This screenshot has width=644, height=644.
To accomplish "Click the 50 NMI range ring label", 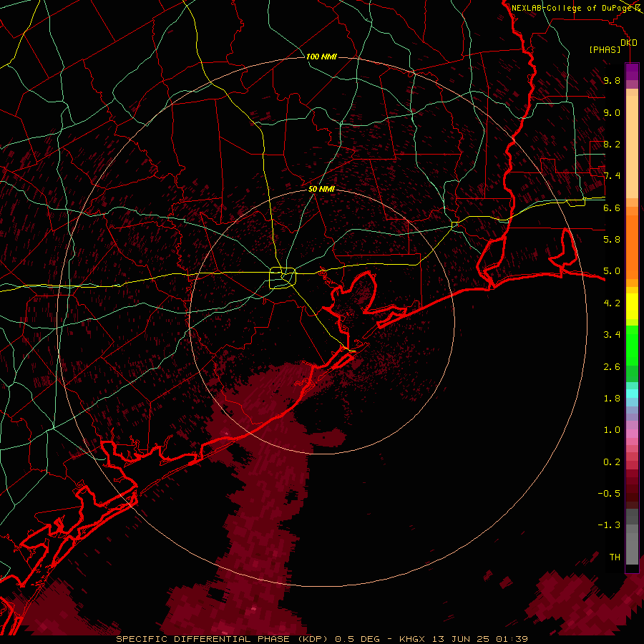I will pos(321,189).
